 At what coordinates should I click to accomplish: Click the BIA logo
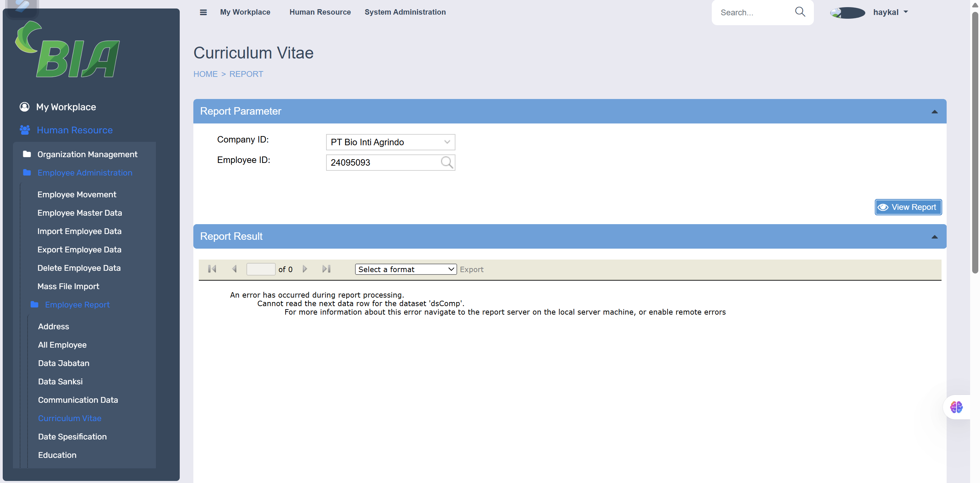67,49
